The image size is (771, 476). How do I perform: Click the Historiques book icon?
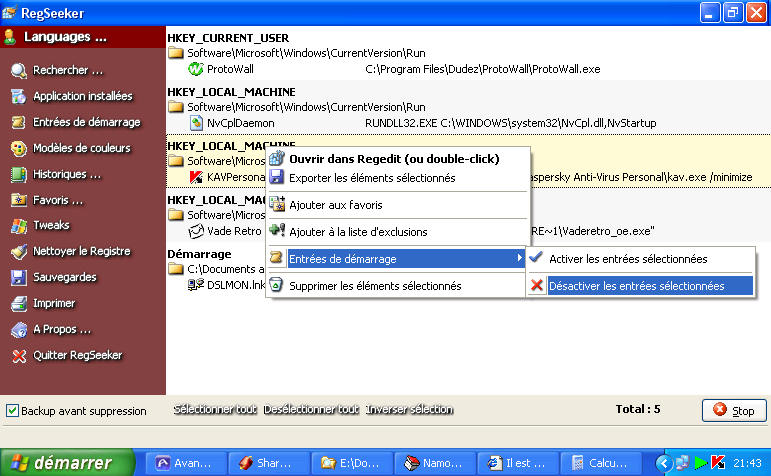click(19, 174)
